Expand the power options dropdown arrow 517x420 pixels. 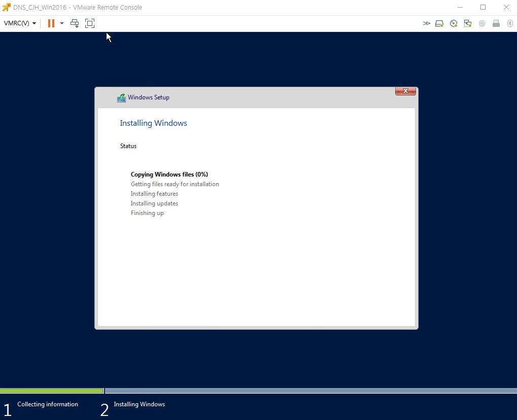(x=62, y=23)
